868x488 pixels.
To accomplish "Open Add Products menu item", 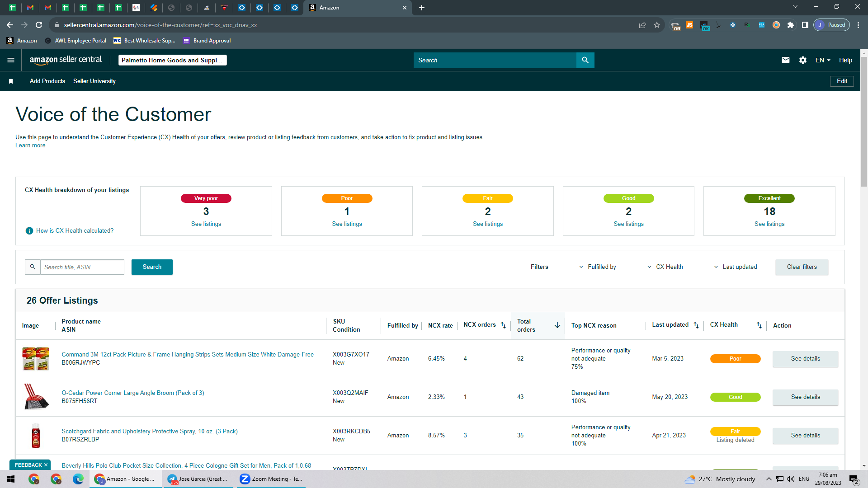I will pos(47,81).
